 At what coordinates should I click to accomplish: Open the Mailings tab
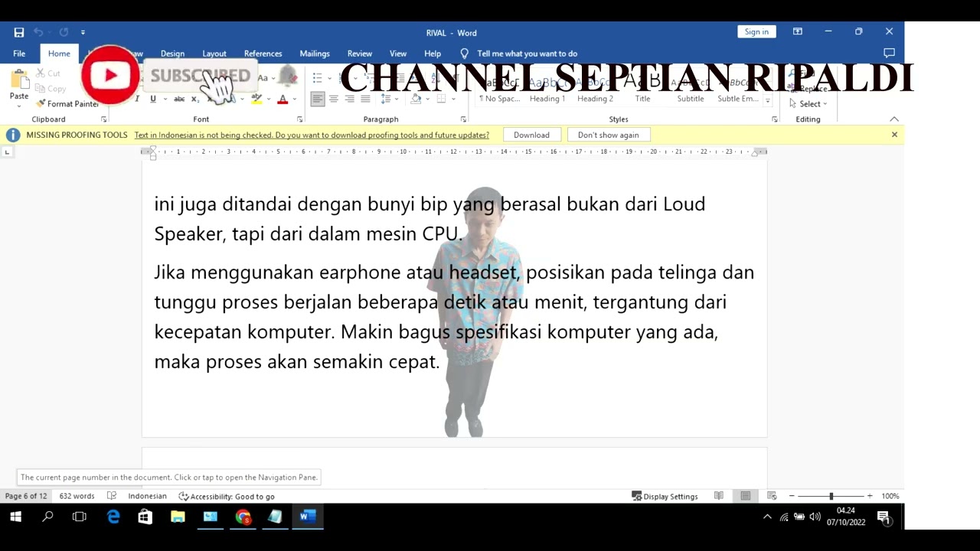(x=315, y=54)
